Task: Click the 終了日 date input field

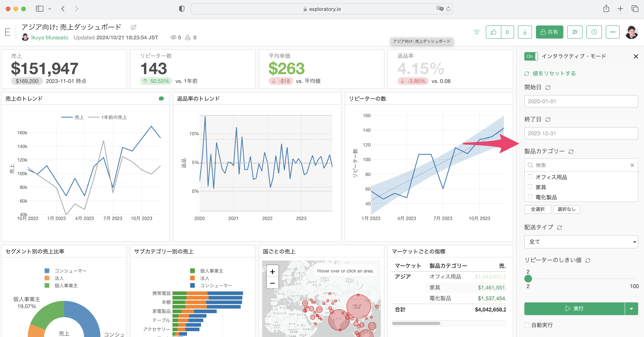Action: point(581,133)
